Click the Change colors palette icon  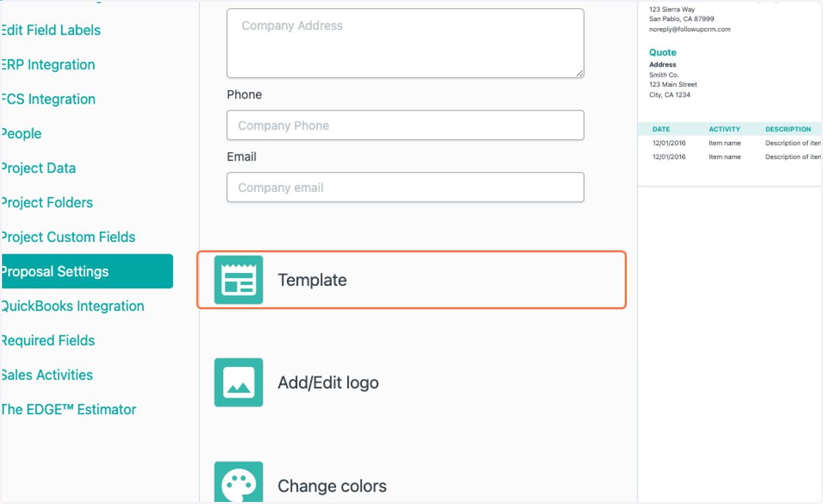pyautogui.click(x=239, y=483)
